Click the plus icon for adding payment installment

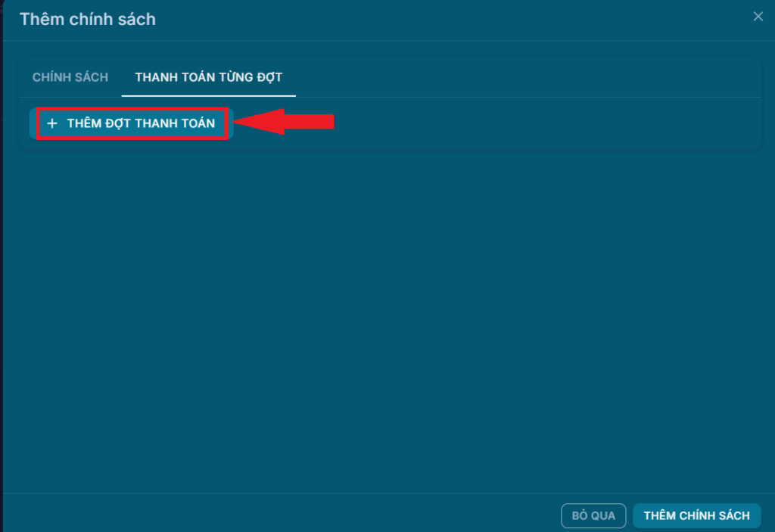pos(52,123)
